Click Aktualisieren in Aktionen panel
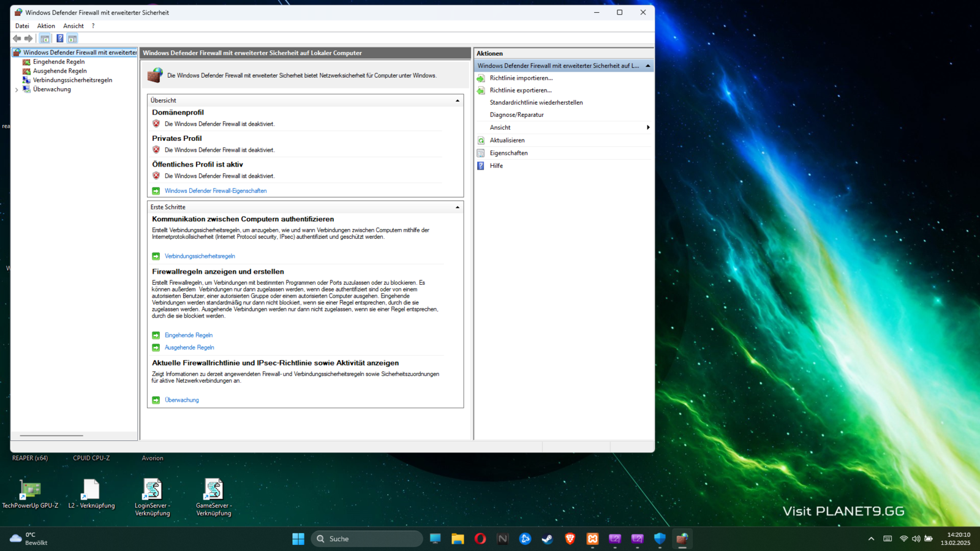The height and width of the screenshot is (551, 980). [507, 140]
